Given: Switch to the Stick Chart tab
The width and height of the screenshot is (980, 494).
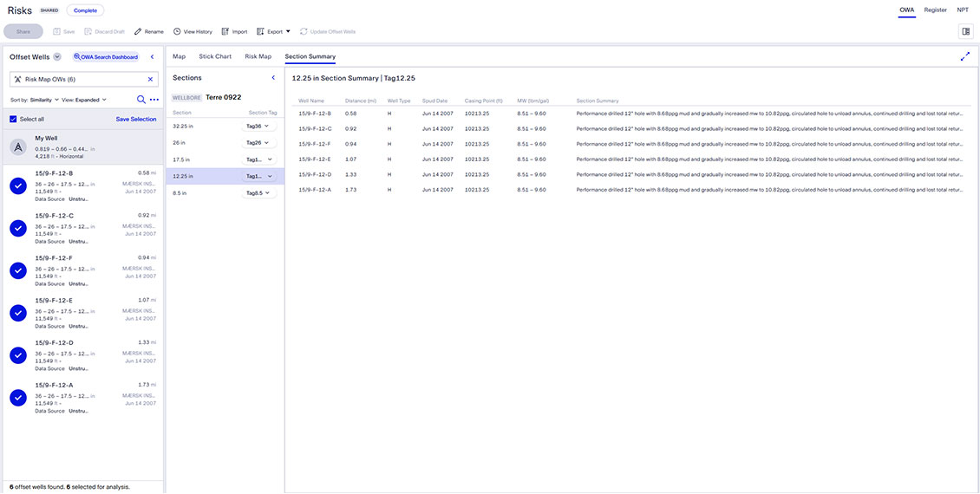Looking at the screenshot, I should click(215, 56).
